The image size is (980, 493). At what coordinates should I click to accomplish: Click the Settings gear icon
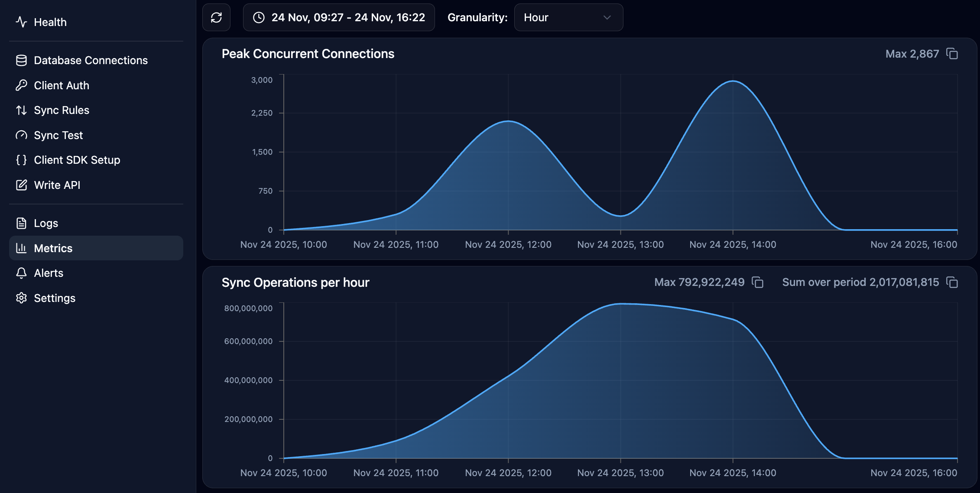[x=21, y=298]
